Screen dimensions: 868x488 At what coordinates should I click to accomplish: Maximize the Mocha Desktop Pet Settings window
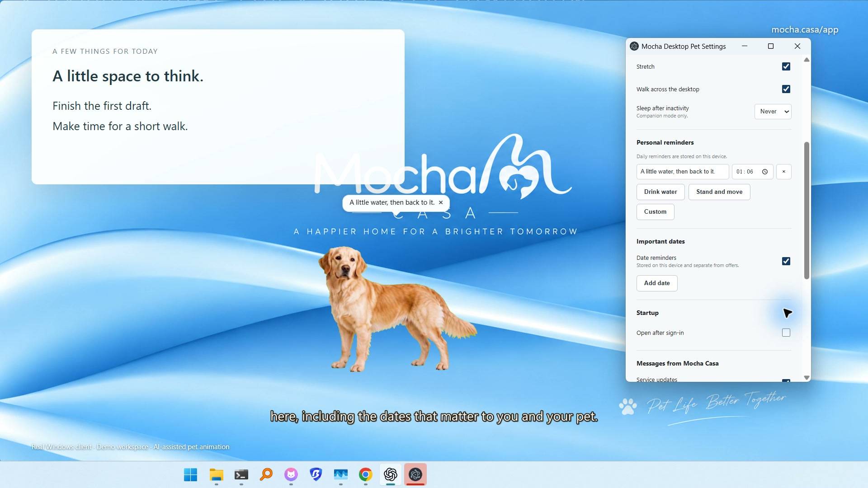click(771, 46)
